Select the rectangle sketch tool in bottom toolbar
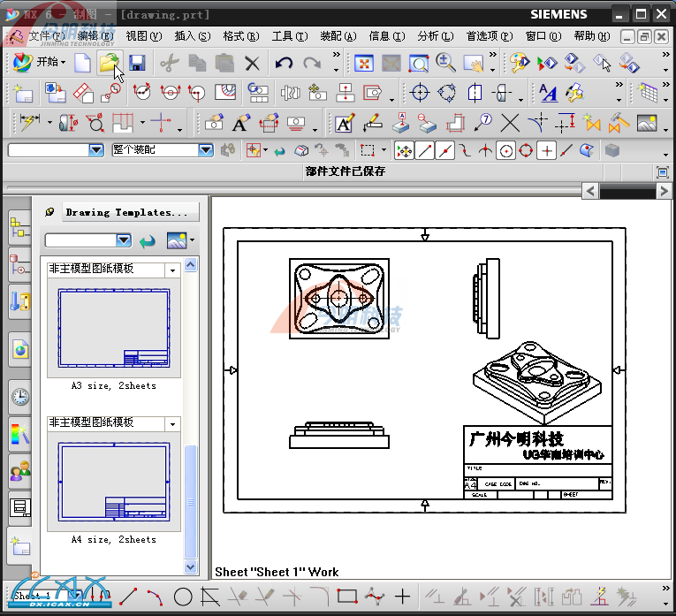The image size is (676, 616). 346,597
